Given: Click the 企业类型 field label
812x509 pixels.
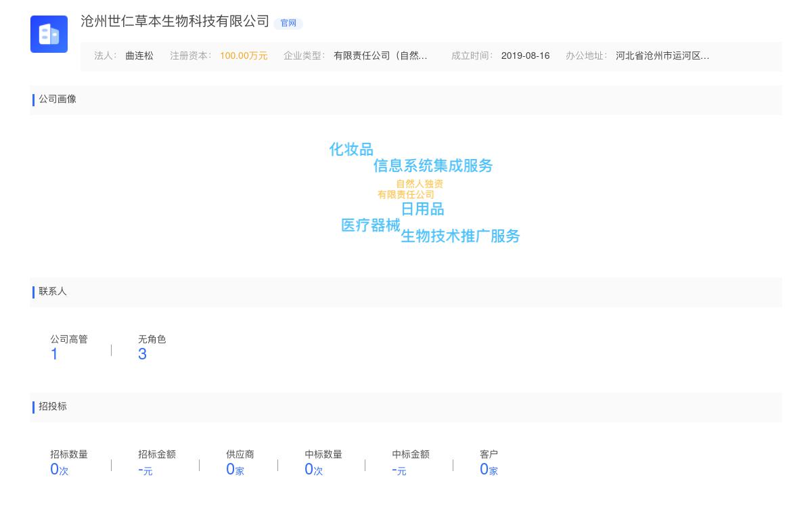Looking at the screenshot, I should pos(304,56).
